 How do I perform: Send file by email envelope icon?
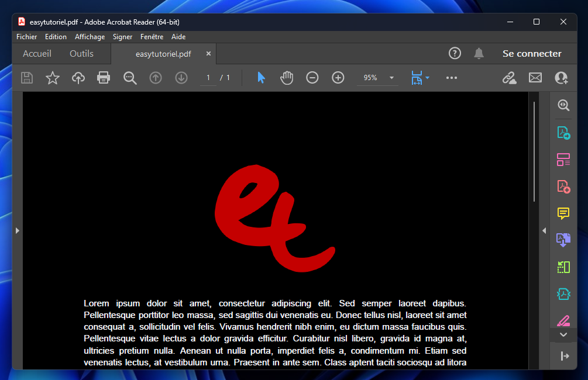535,78
